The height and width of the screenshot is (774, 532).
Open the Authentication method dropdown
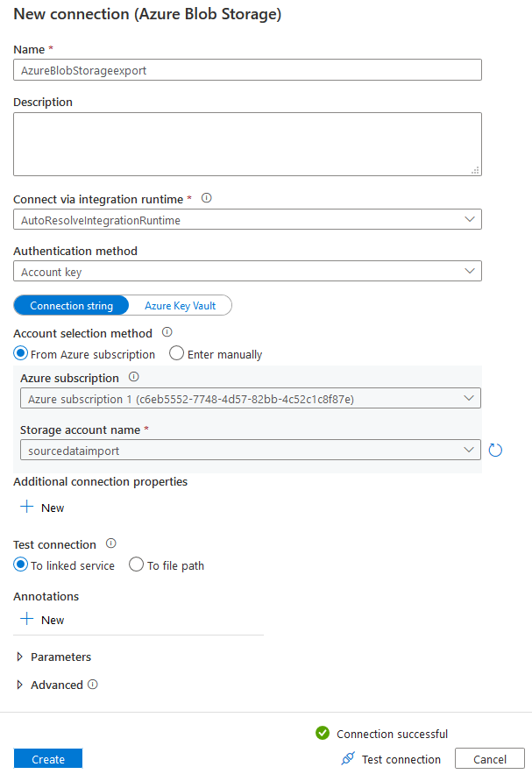point(247,272)
